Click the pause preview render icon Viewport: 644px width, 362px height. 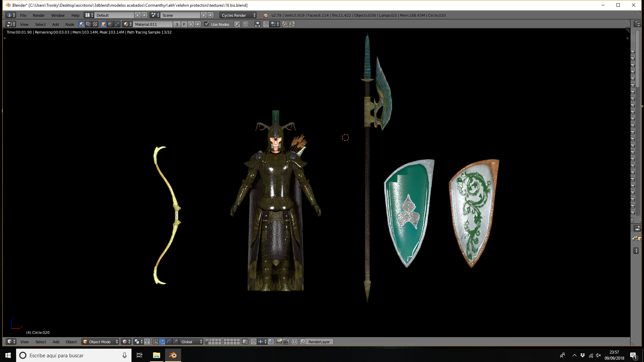pos(294,342)
